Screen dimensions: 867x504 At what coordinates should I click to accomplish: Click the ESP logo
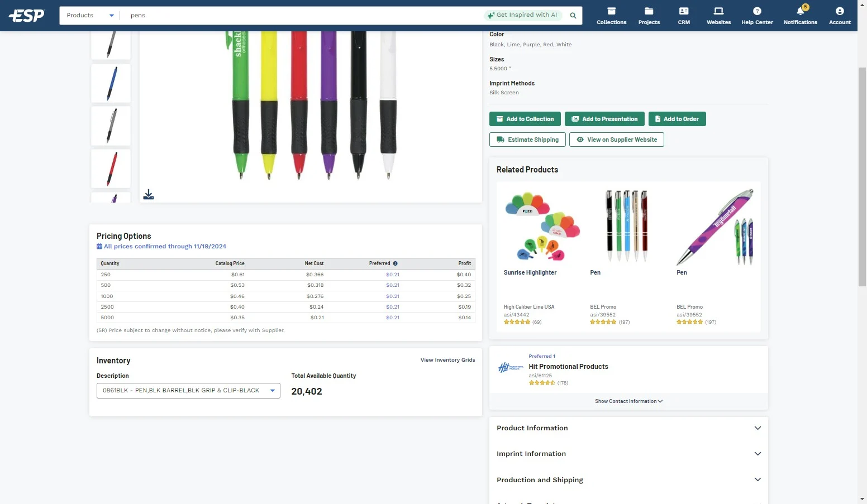tap(26, 16)
